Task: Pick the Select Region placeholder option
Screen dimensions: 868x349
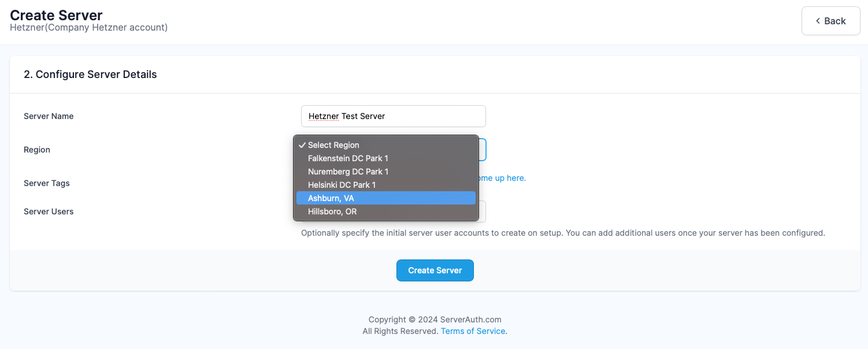Action: click(386, 145)
